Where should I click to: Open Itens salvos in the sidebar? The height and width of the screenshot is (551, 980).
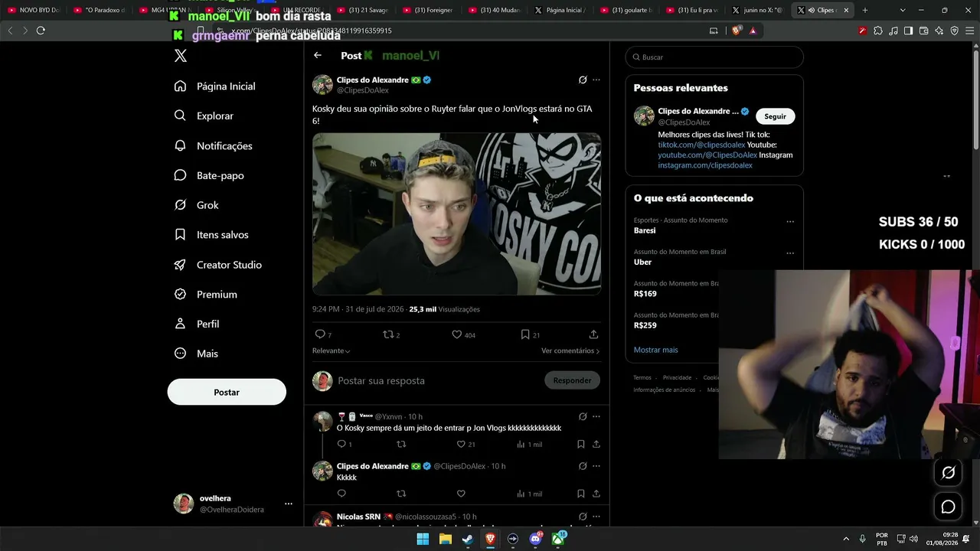[x=211, y=235]
